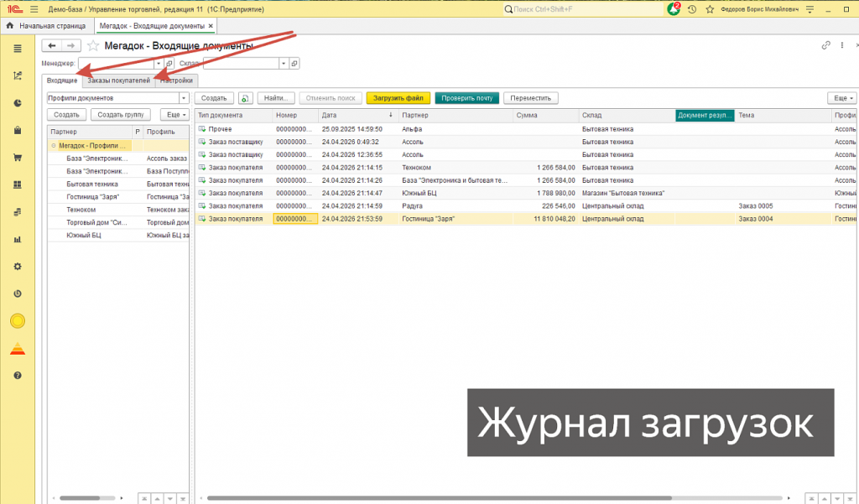Open the notifications bell with badge 2

(674, 9)
